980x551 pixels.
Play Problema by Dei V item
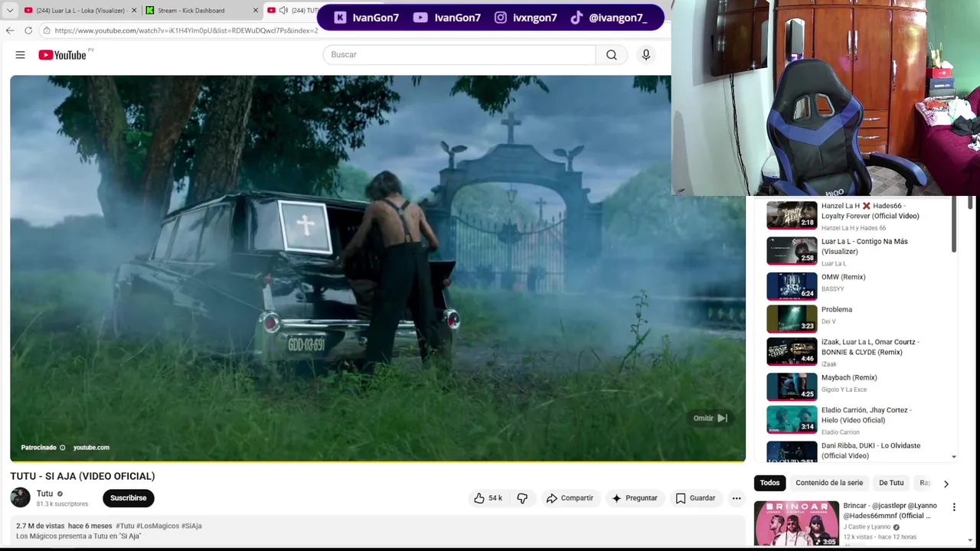coord(856,318)
